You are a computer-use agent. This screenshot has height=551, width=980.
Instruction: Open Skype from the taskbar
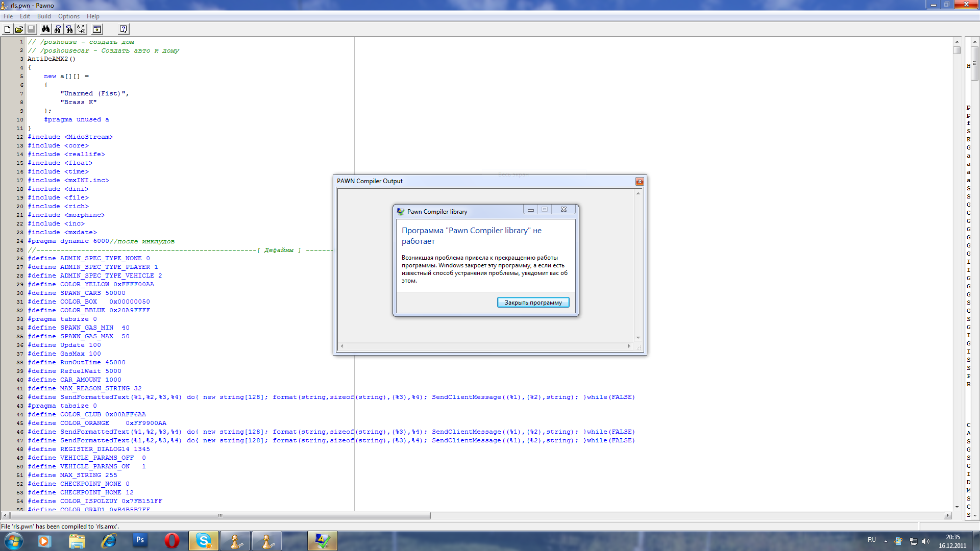[x=204, y=541]
